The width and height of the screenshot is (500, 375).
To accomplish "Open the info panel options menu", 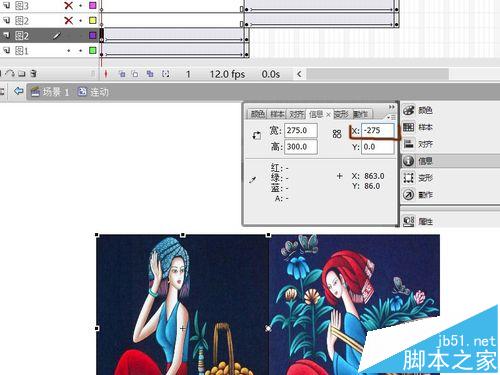I will tap(391, 117).
